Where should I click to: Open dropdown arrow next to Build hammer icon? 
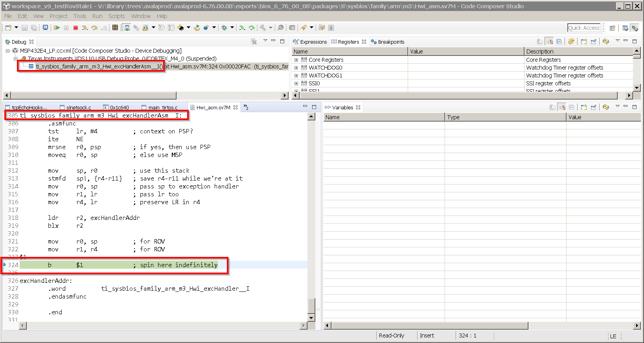click(270, 28)
